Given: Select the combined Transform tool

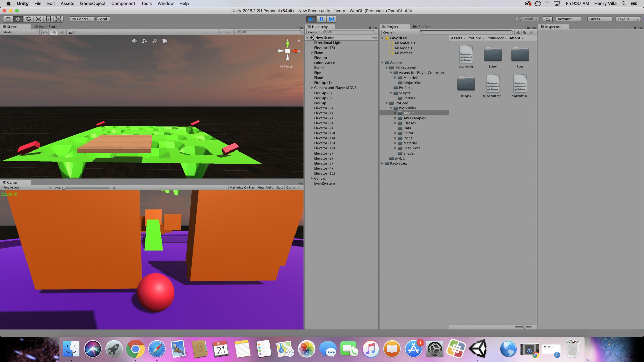Looking at the screenshot, I should (x=59, y=19).
